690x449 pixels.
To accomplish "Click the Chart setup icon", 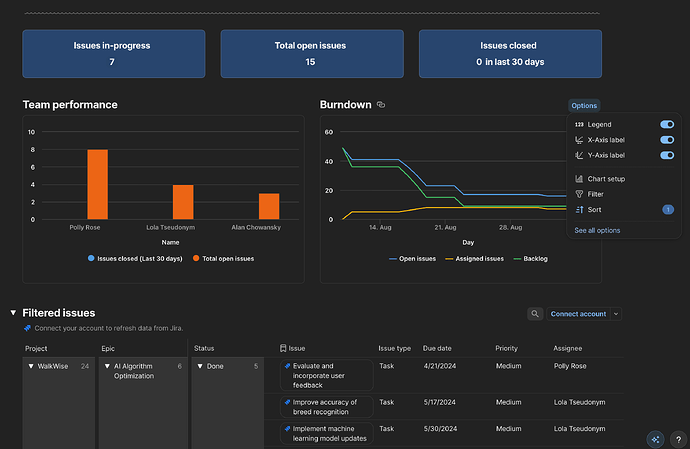I will pos(579,179).
